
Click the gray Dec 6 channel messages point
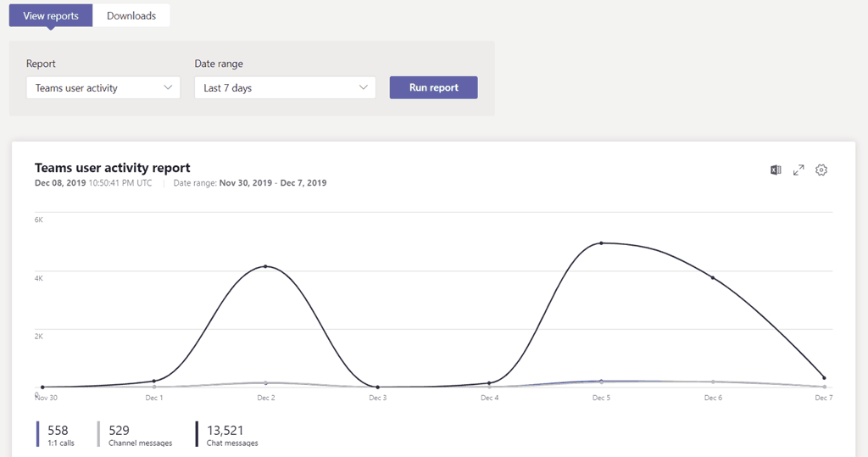click(x=713, y=382)
